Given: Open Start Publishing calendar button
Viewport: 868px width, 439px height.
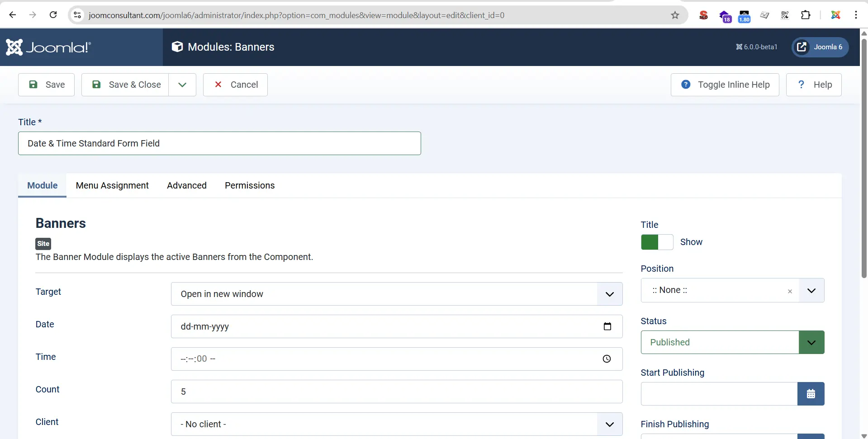Looking at the screenshot, I should [x=810, y=394].
